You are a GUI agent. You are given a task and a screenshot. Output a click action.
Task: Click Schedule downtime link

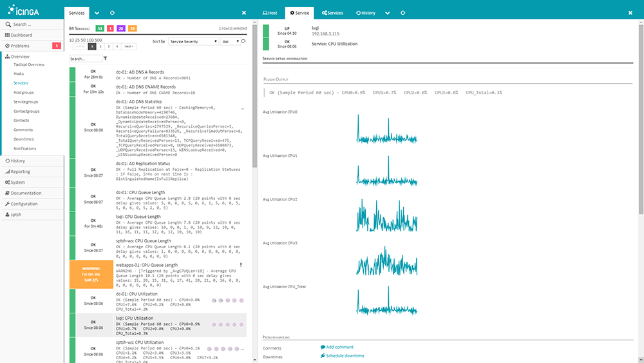pos(342,356)
